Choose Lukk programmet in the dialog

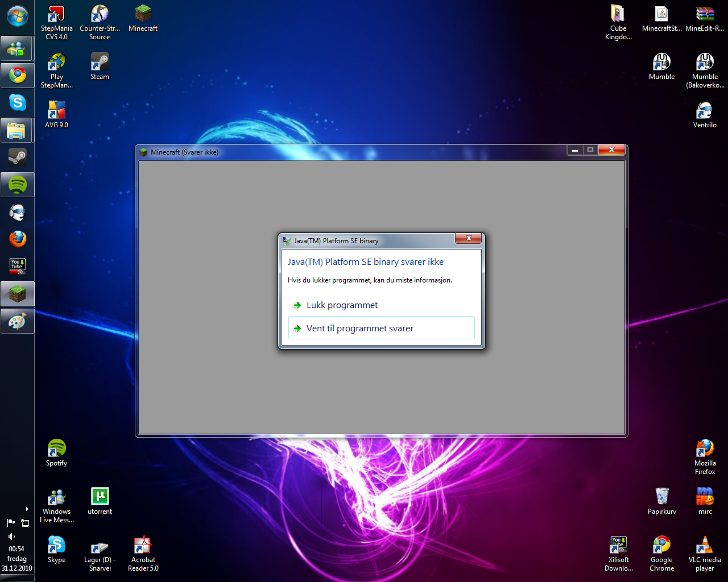point(382,305)
